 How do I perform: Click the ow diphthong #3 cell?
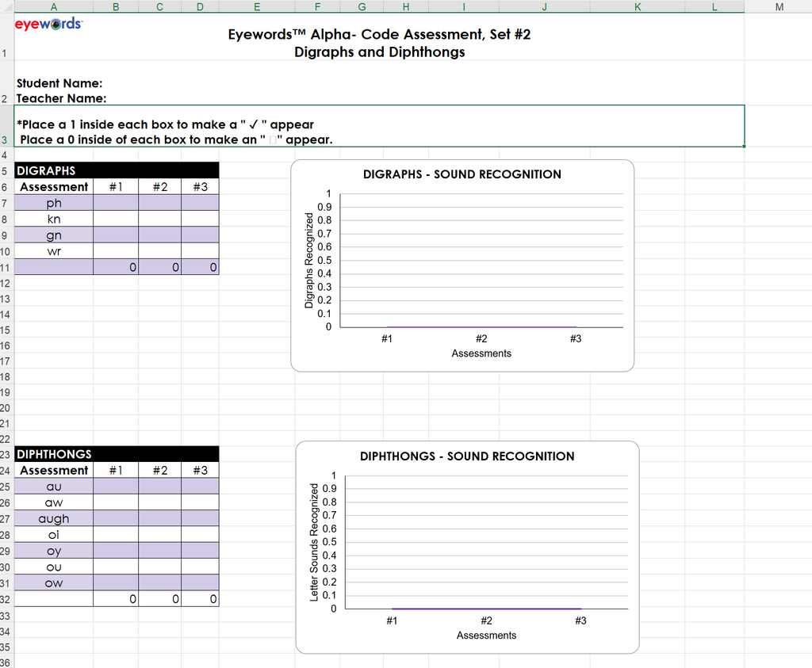click(x=200, y=583)
